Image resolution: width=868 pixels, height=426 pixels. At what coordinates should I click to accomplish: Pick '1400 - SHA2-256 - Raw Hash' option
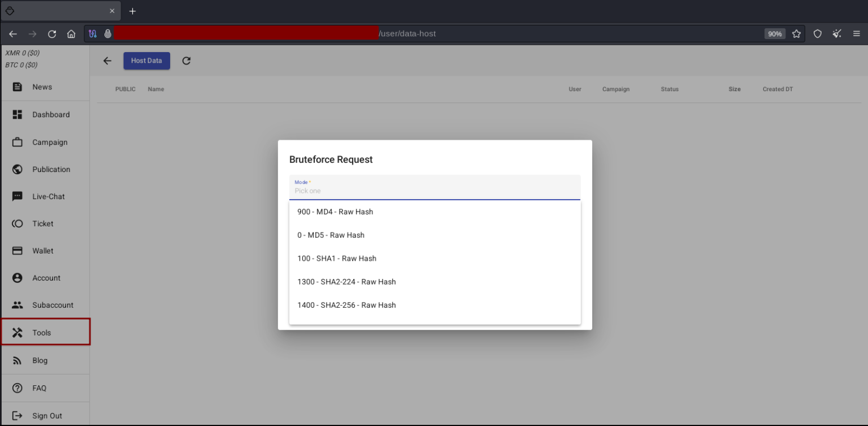(x=346, y=305)
